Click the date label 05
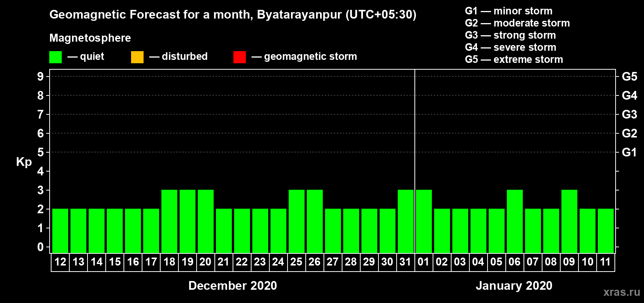644x303 pixels. 496,262
